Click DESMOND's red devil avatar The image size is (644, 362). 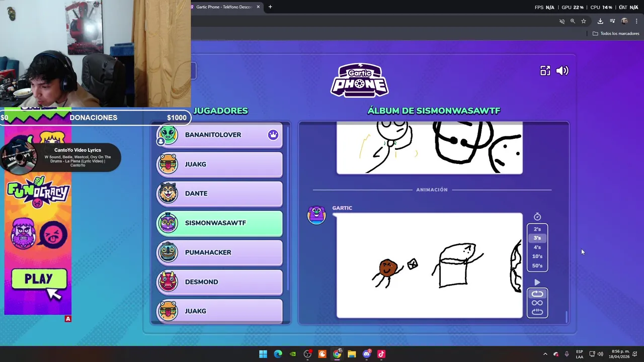168,282
